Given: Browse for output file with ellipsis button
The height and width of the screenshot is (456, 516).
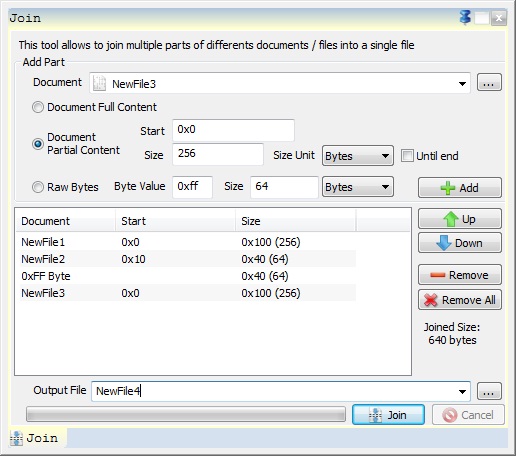Looking at the screenshot, I should point(489,391).
